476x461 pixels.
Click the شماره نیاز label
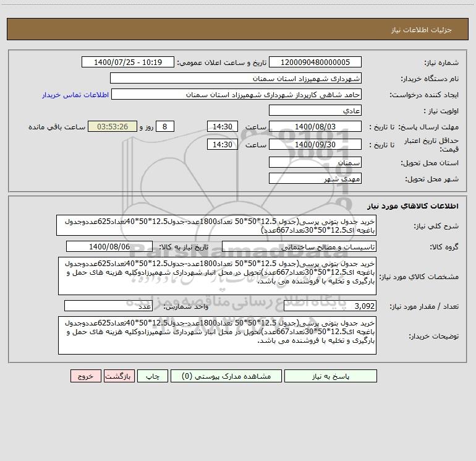pos(441,63)
